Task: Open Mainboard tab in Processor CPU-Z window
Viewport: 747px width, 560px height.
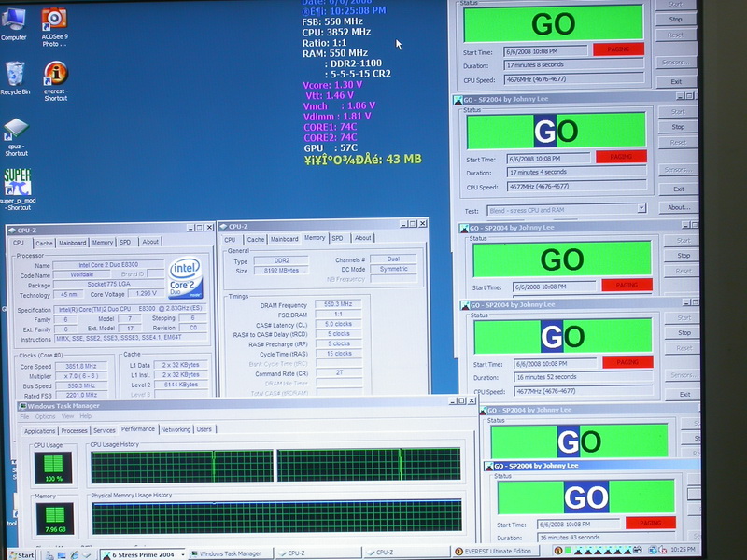Action: [73, 243]
